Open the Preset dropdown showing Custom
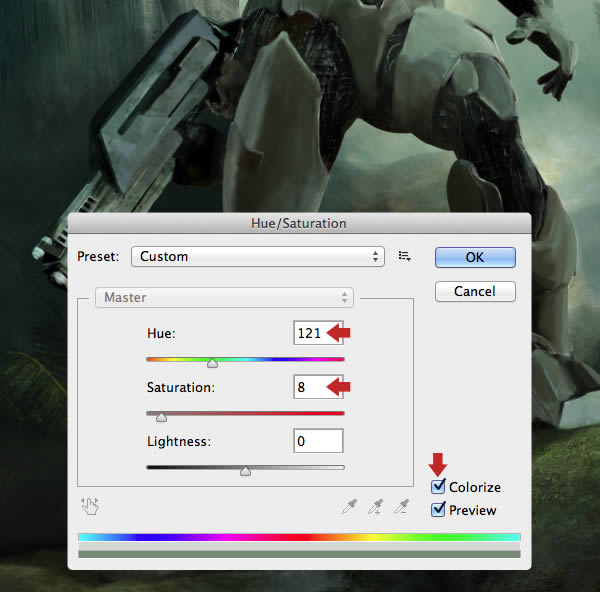Viewport: 600px width, 592px height. 258,256
